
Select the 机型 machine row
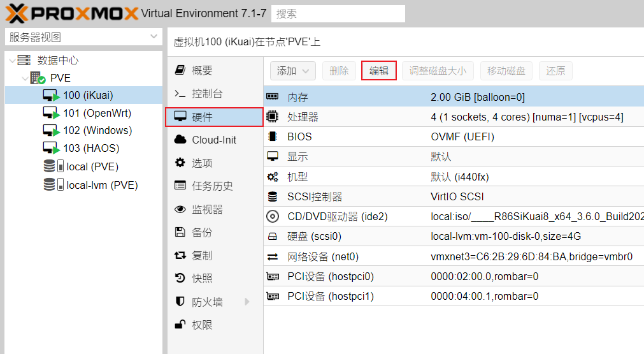click(454, 177)
